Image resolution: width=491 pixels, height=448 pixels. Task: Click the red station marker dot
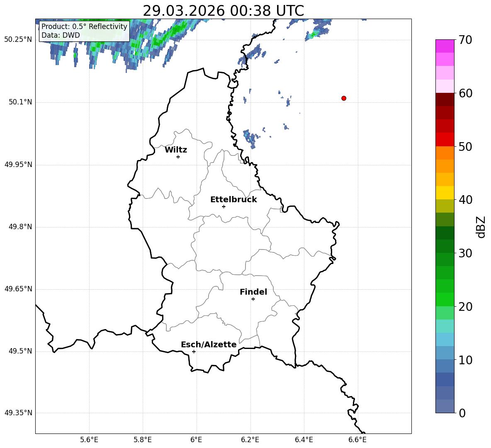(x=343, y=98)
